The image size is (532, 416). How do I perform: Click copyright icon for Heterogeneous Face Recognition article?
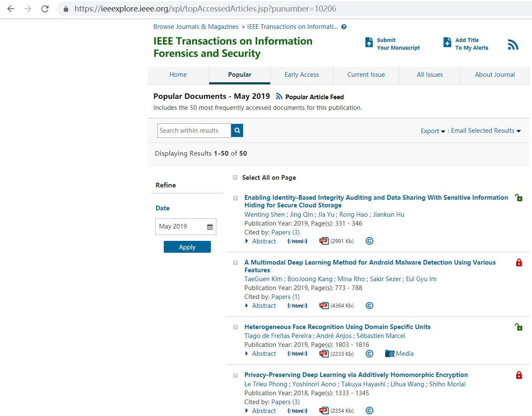click(370, 354)
